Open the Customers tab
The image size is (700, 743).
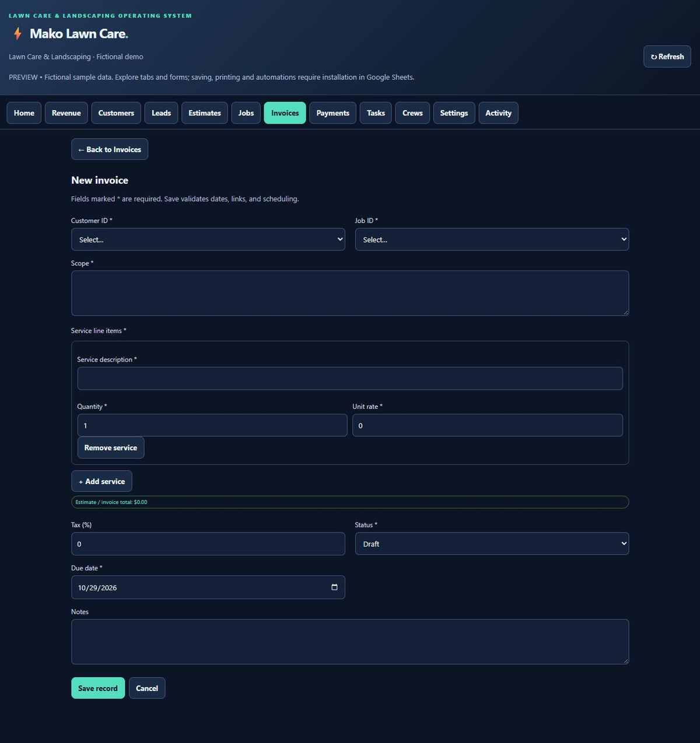coord(116,113)
